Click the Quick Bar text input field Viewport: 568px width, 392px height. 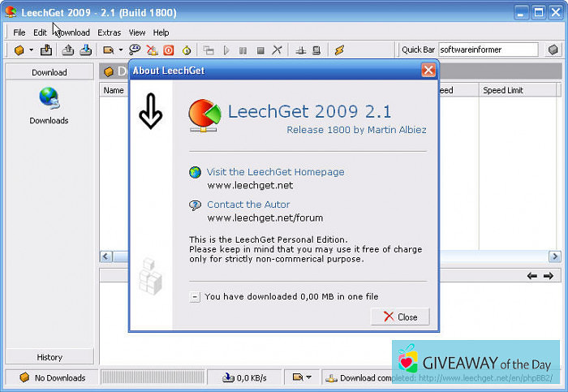tap(488, 50)
